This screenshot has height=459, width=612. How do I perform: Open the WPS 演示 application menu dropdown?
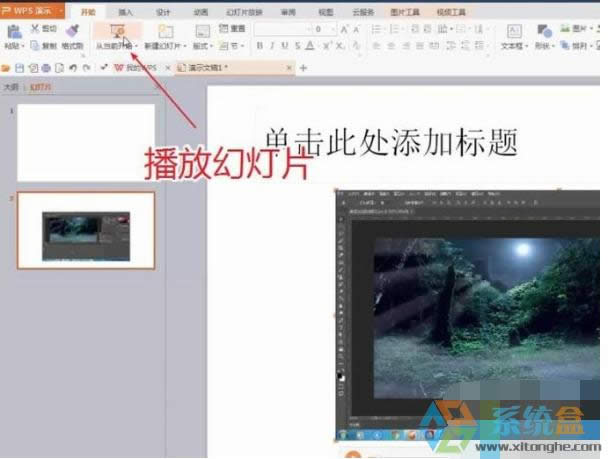(60, 11)
